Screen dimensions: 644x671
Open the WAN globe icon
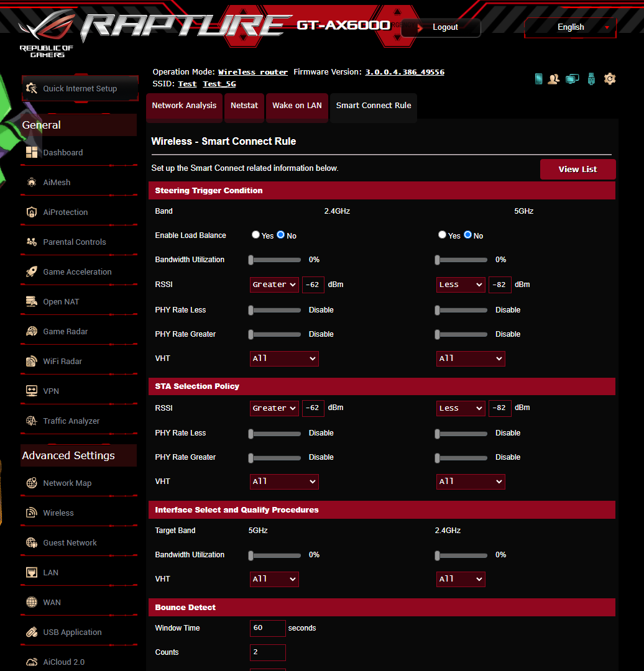point(32,602)
